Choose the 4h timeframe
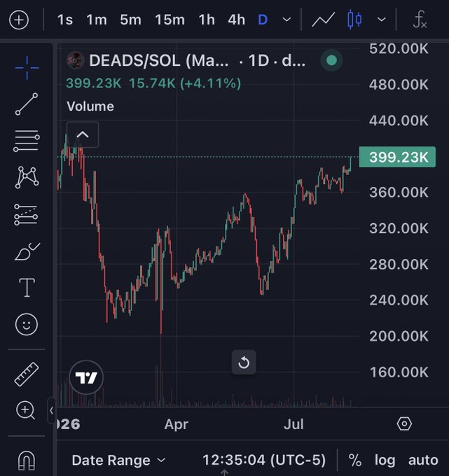Image resolution: width=449 pixels, height=476 pixels. (x=236, y=20)
